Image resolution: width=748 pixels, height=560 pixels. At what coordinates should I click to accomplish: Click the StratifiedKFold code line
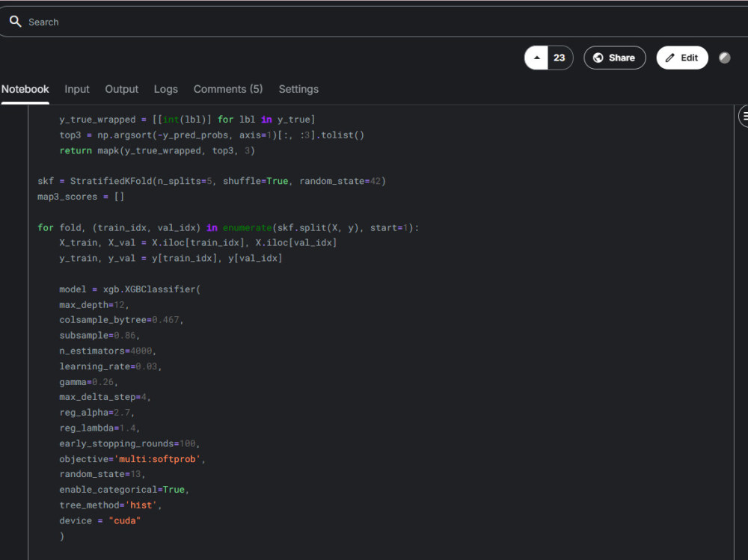tap(212, 181)
